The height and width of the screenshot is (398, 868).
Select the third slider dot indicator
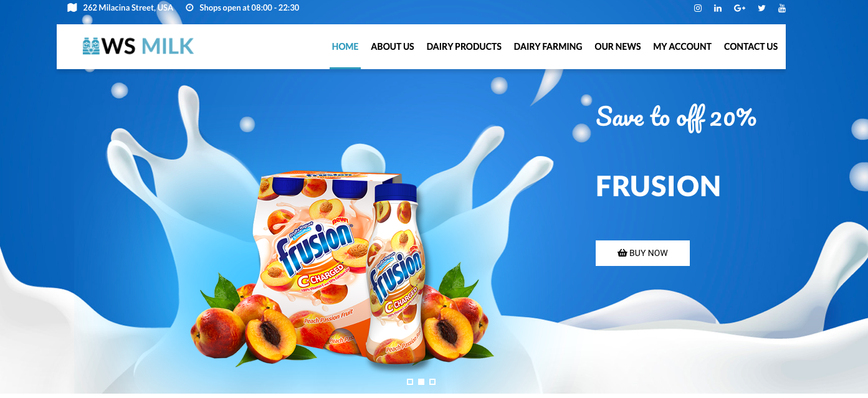tap(432, 382)
